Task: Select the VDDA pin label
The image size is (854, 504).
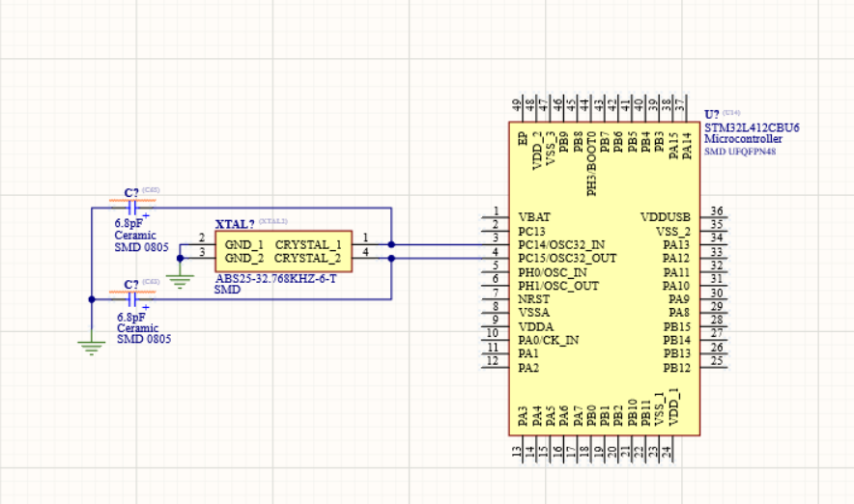Action: tap(535, 327)
